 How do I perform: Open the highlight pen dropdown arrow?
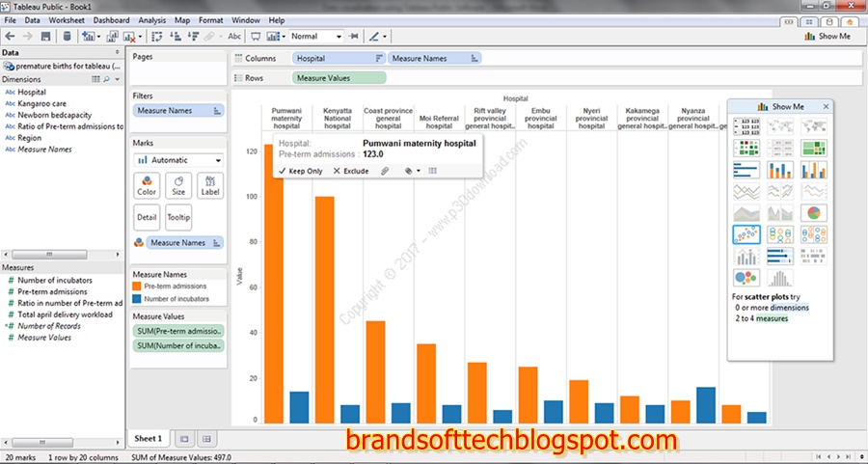pos(385,37)
